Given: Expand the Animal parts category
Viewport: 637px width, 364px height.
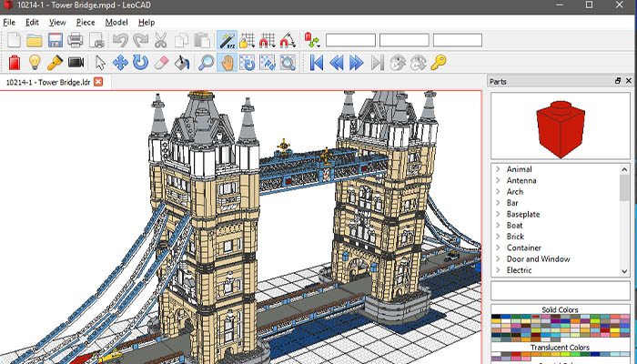Looking at the screenshot, I should pos(498,169).
